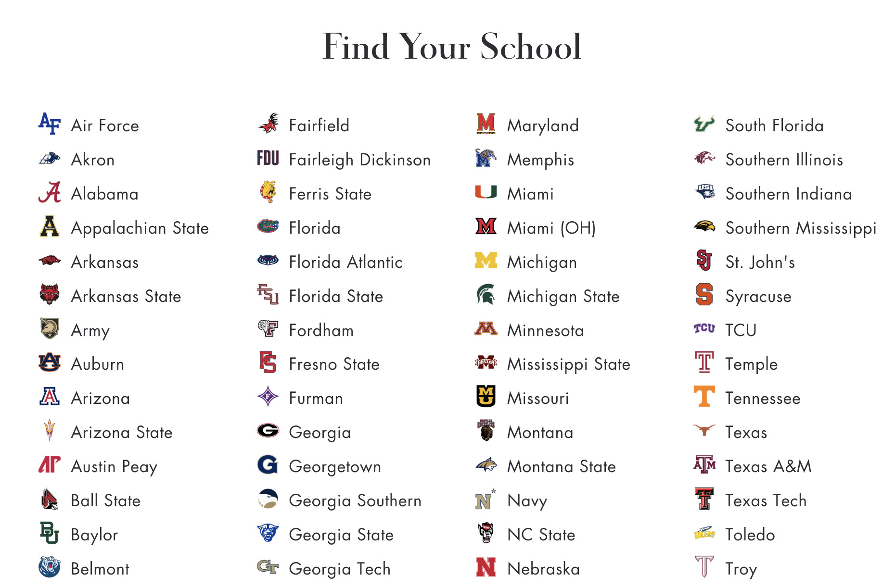Click the Alabama script A logo

[x=50, y=192]
